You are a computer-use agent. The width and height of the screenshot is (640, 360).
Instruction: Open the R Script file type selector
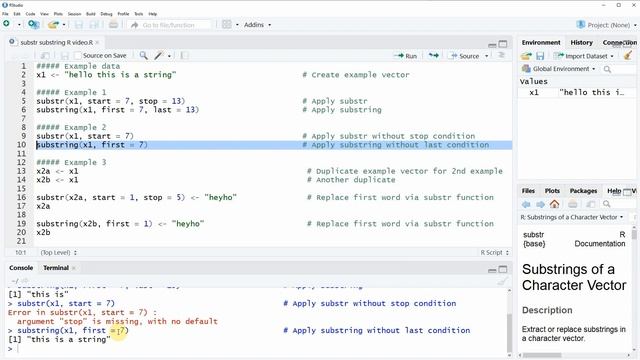(494, 253)
